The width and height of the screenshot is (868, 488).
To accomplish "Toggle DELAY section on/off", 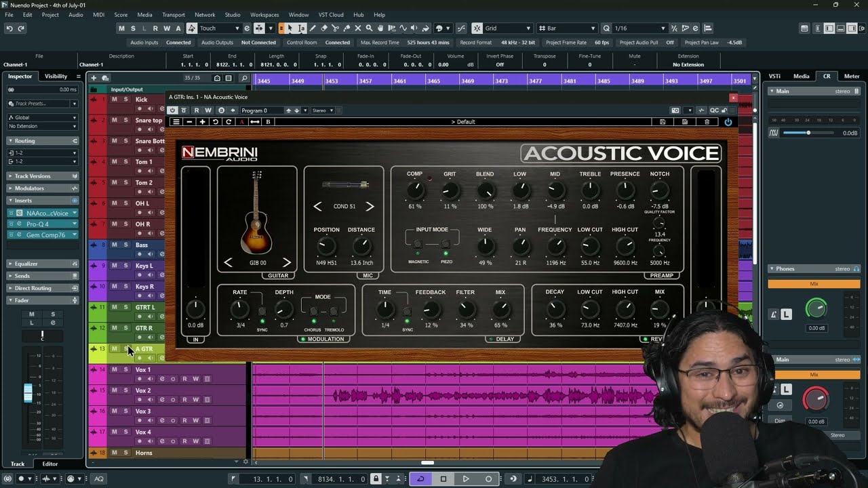I will [x=490, y=339].
